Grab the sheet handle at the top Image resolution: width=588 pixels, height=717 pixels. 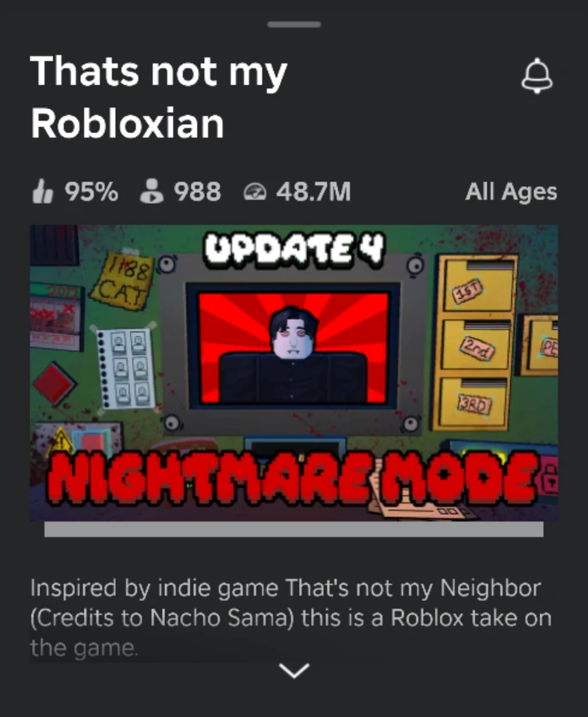(x=294, y=24)
